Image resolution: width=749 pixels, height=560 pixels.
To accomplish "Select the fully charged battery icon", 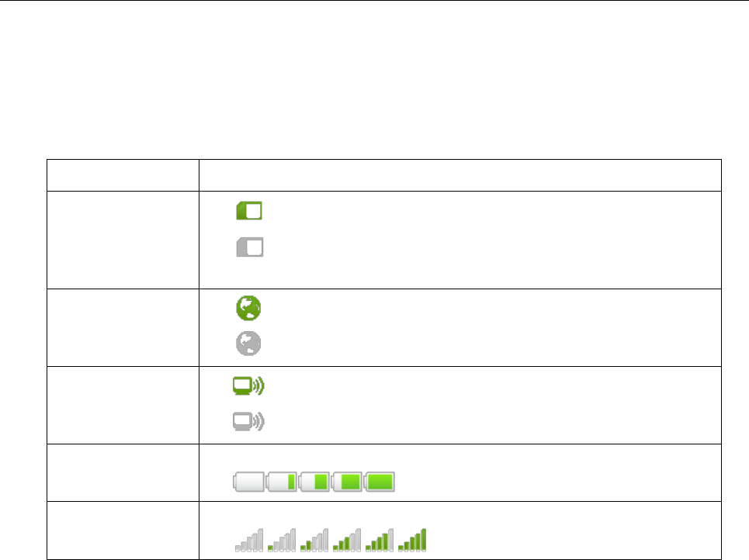I will point(380,481).
